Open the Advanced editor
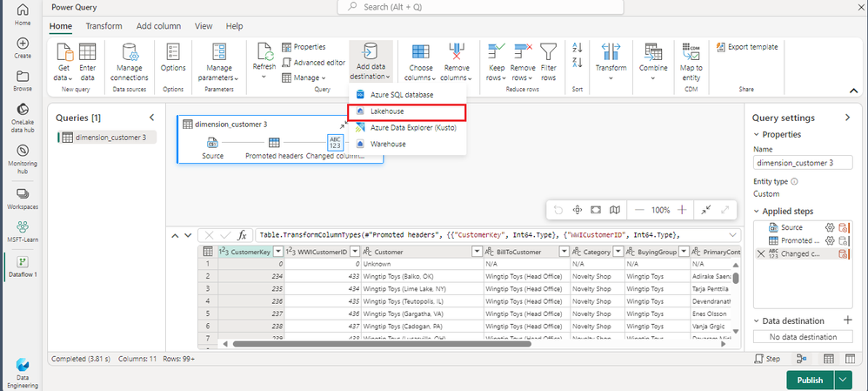Screen dimensions: 868x391 [314, 63]
